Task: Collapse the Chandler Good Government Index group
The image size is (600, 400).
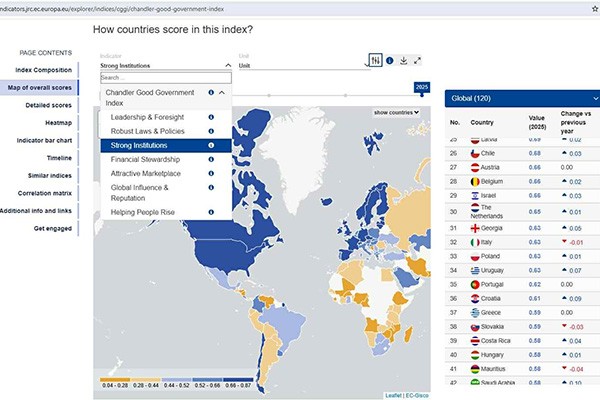Action: click(x=222, y=93)
